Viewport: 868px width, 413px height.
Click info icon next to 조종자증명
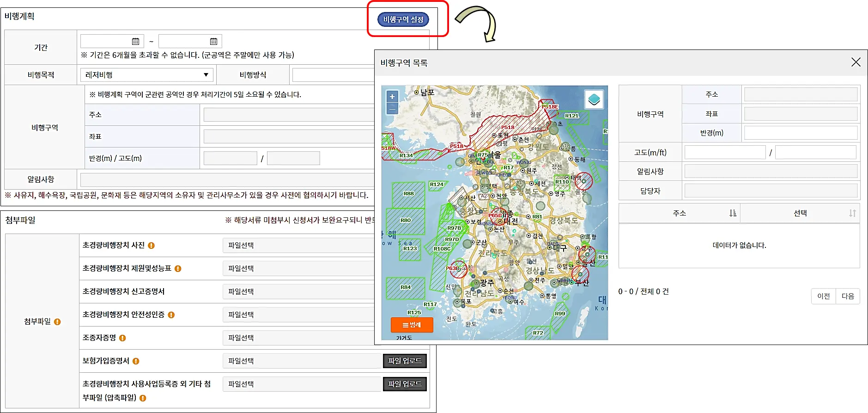pyautogui.click(x=122, y=338)
